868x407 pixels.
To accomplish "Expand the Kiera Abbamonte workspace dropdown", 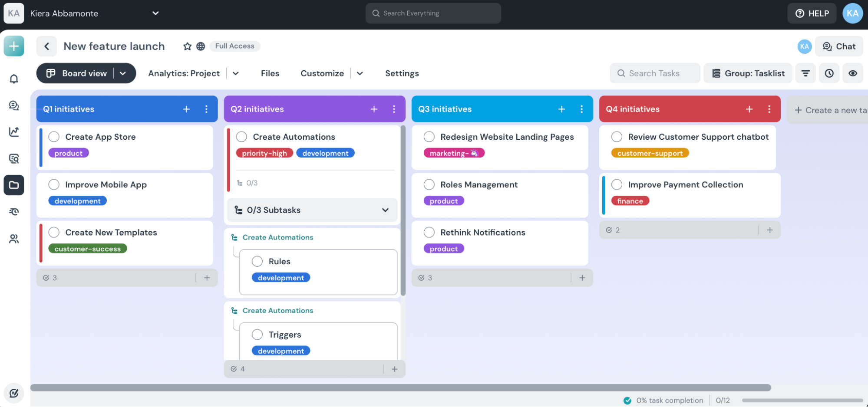I will pos(155,13).
